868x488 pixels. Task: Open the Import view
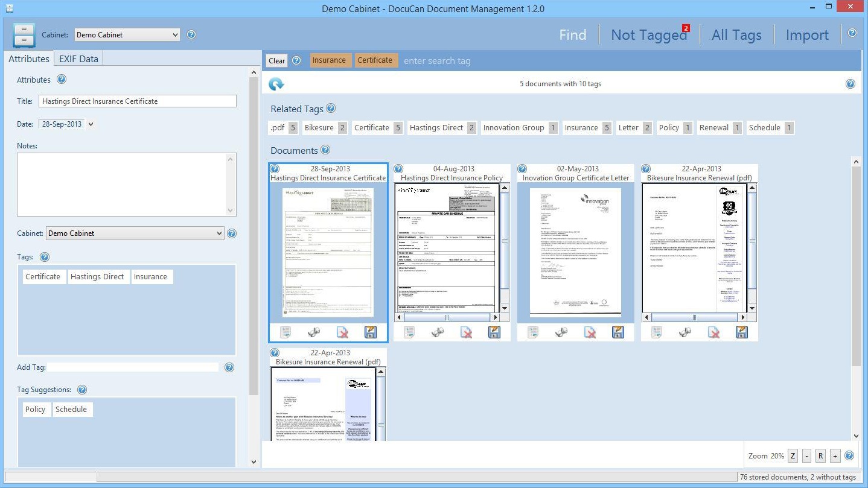coord(807,35)
